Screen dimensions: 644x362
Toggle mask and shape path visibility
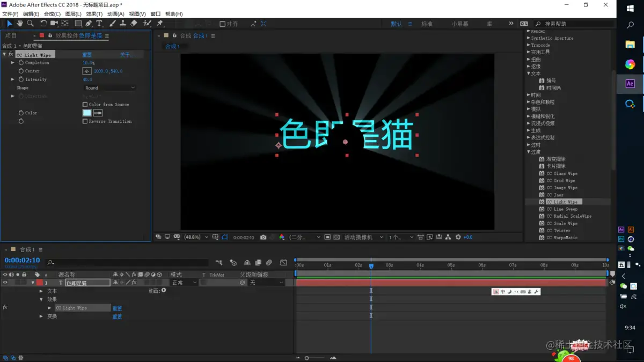(x=224, y=237)
